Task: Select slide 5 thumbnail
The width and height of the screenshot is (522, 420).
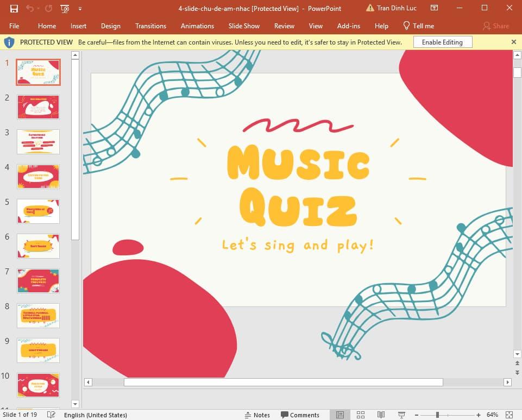Action: [38, 211]
